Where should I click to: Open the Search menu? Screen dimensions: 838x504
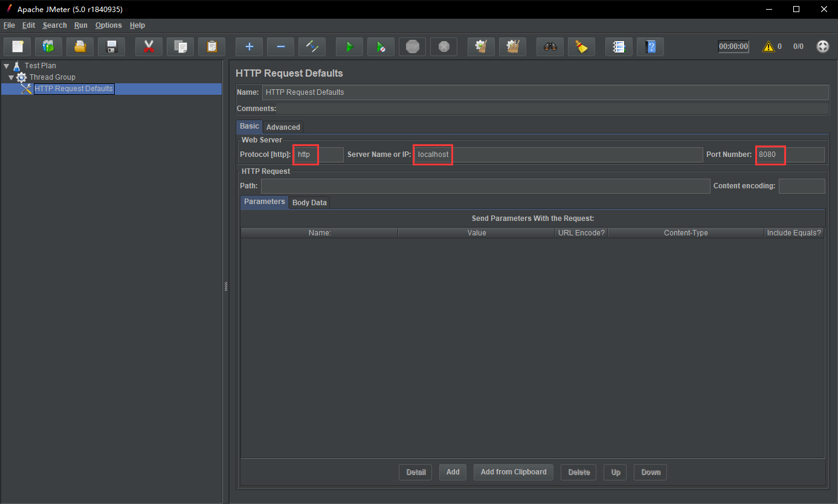point(54,25)
